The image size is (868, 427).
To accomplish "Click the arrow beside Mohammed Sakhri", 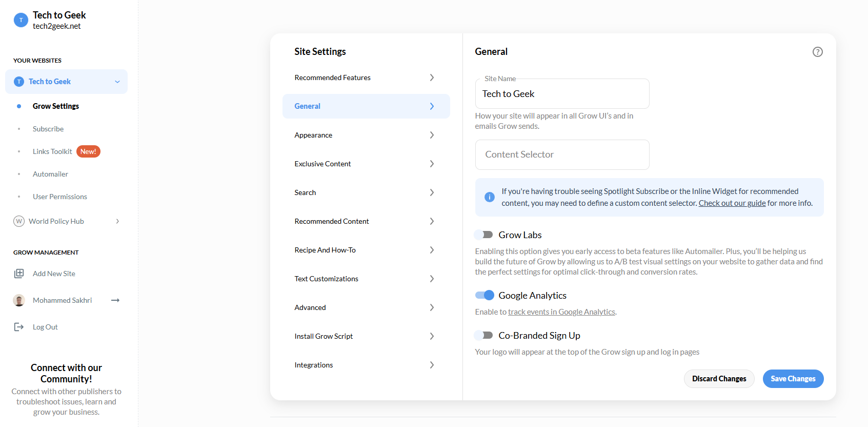I will [115, 300].
